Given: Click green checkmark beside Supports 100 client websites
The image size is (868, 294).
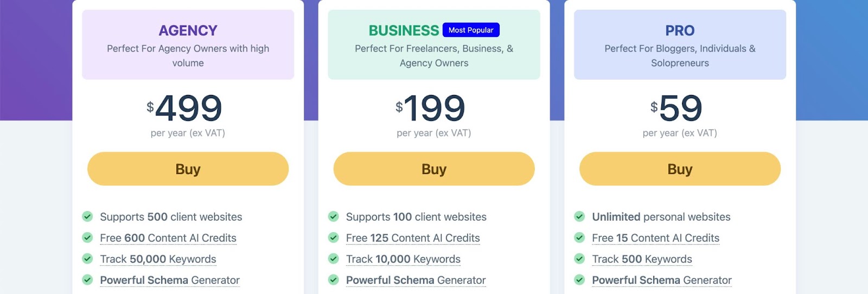Looking at the screenshot, I should (334, 216).
